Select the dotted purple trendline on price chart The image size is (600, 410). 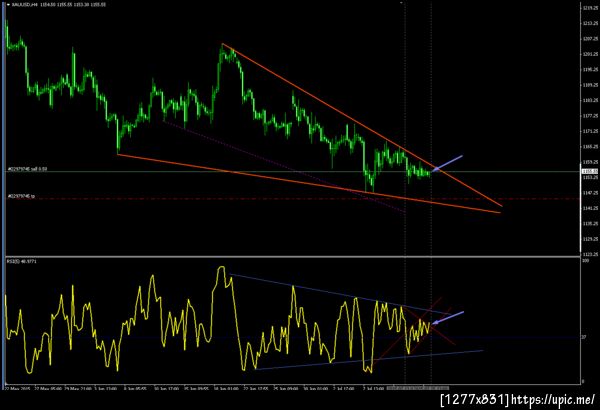(x=284, y=166)
